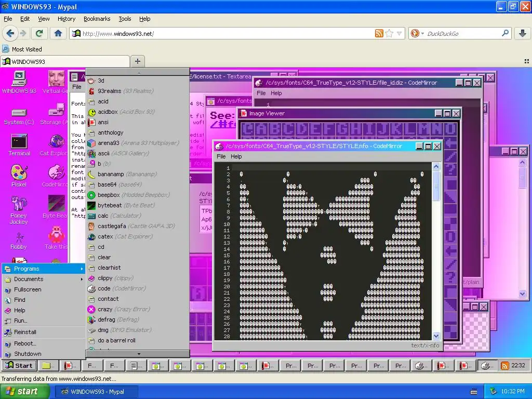Launch bananamp from programs list
This screenshot has height=399, width=532.
click(x=137, y=175)
